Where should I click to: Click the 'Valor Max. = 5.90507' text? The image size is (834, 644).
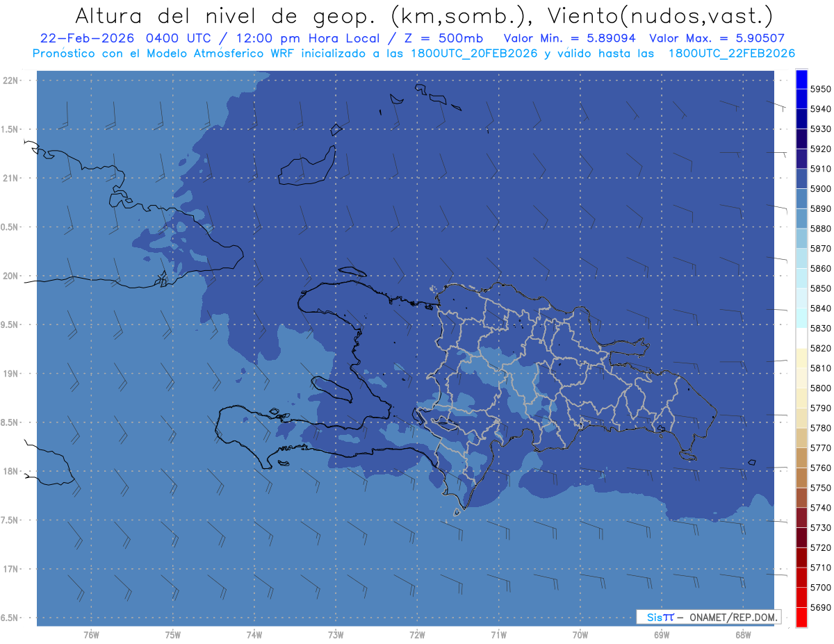[717, 38]
